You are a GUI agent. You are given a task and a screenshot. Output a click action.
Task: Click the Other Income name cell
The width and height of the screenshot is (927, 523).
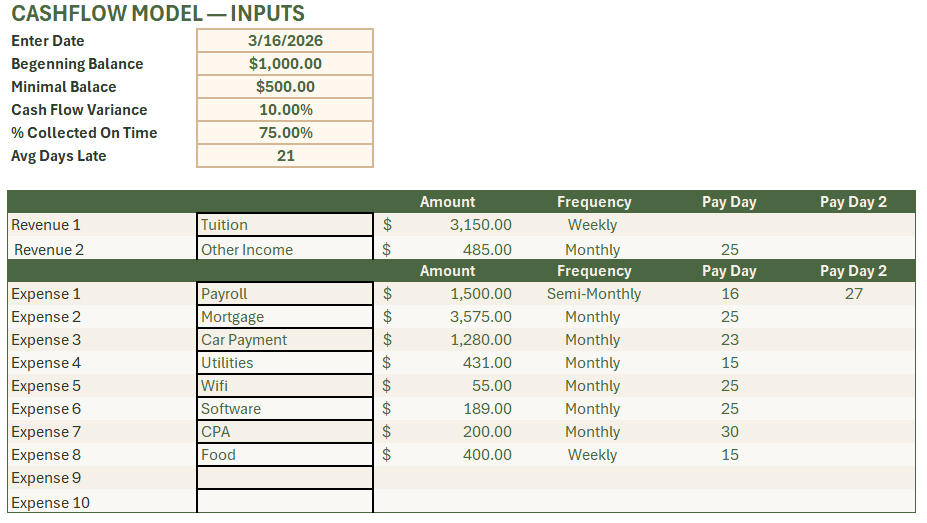pyautogui.click(x=285, y=249)
